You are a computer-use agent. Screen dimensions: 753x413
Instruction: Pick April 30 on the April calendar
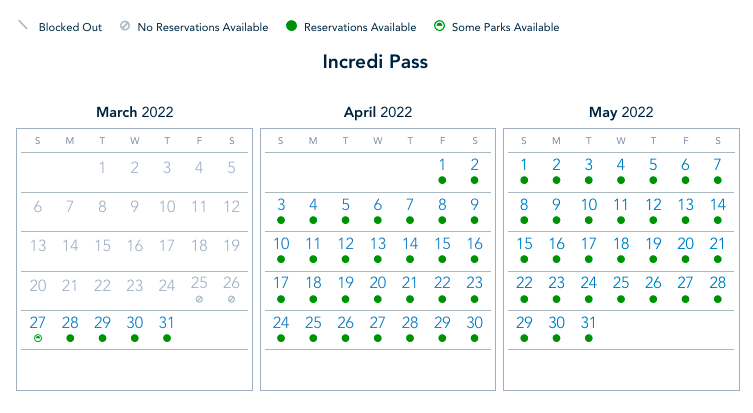pyautogui.click(x=474, y=323)
